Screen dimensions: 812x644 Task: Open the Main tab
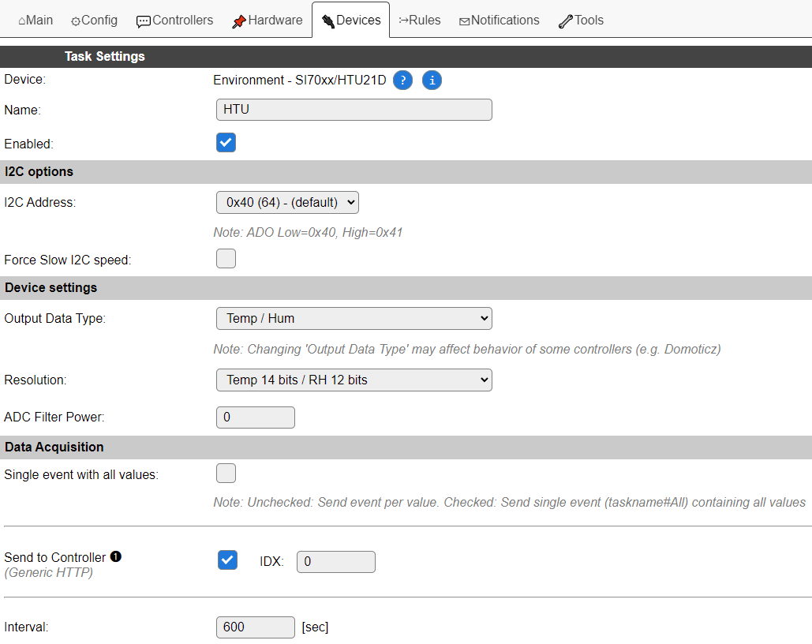coord(36,21)
